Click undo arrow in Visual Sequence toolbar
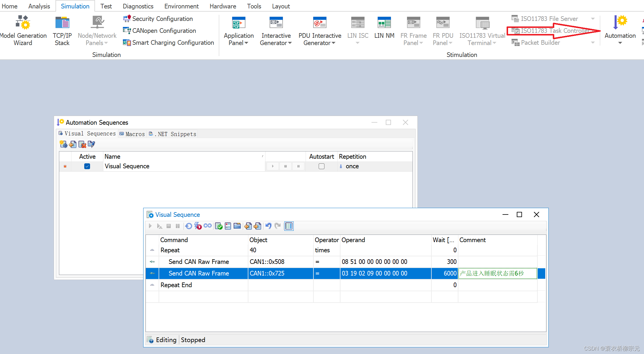This screenshot has width=644, height=354. (268, 226)
